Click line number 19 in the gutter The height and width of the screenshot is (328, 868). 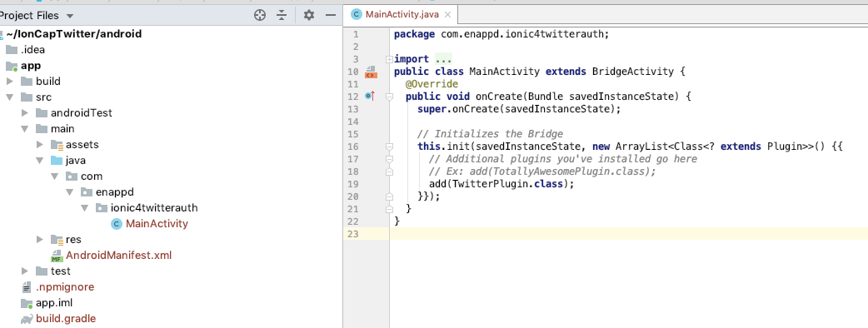click(352, 184)
